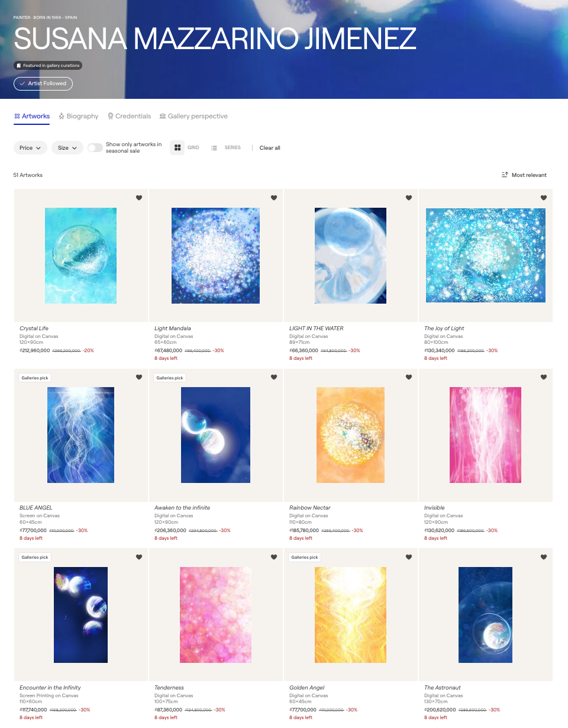
Task: Open the Credentials tab
Action: (129, 116)
